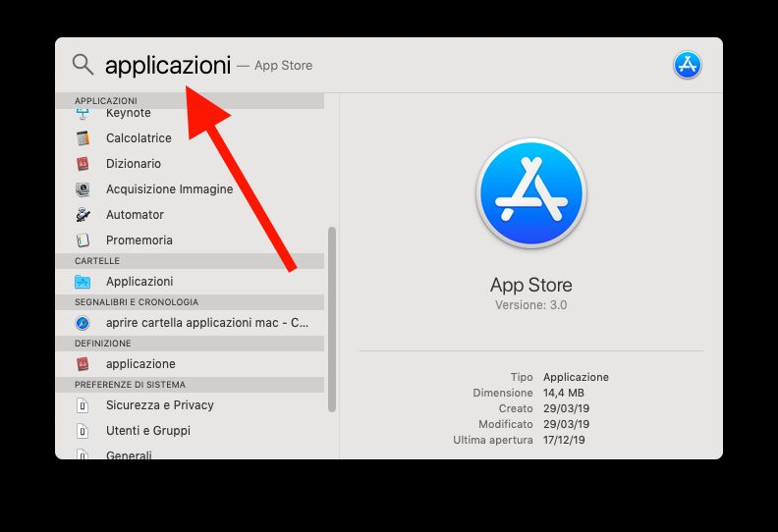Click the results list scrollbar
778x532 pixels.
[x=332, y=319]
